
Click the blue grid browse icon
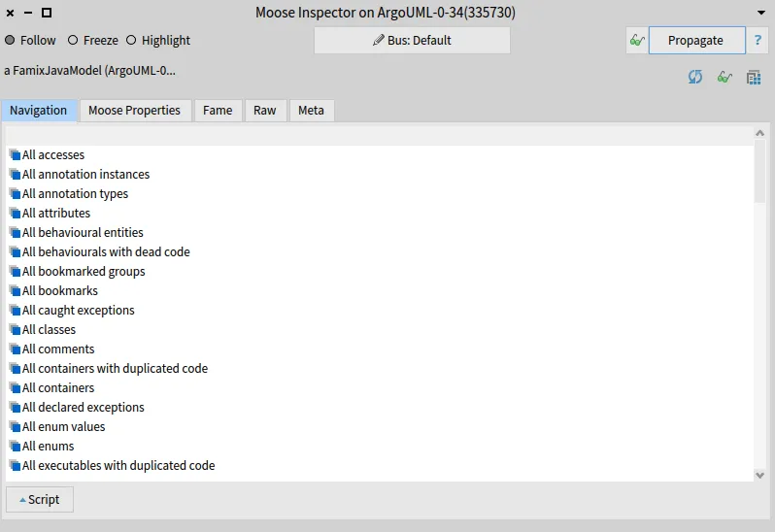(754, 77)
